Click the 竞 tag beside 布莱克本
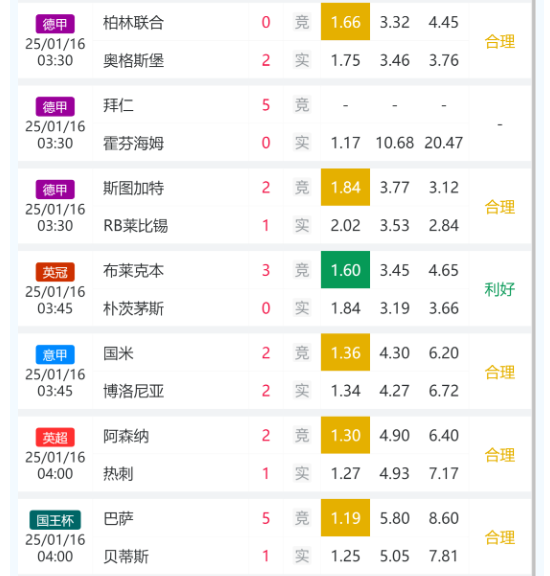 (302, 270)
